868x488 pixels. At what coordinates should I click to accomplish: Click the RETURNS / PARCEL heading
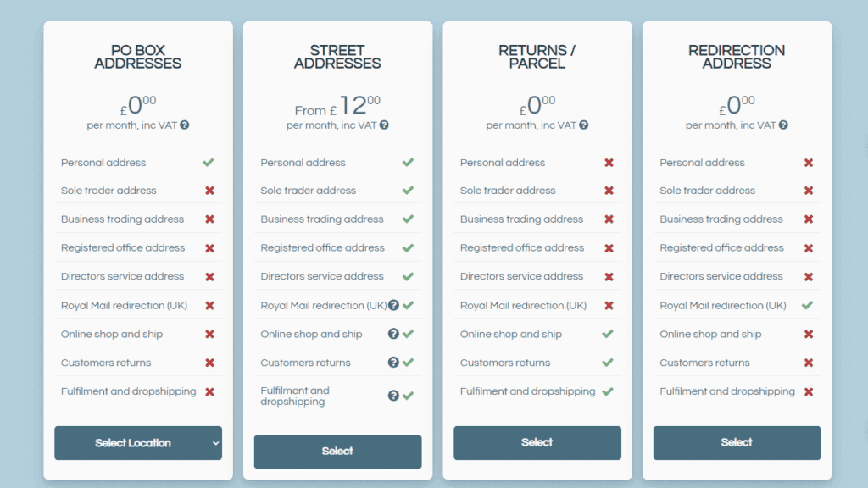(x=537, y=57)
